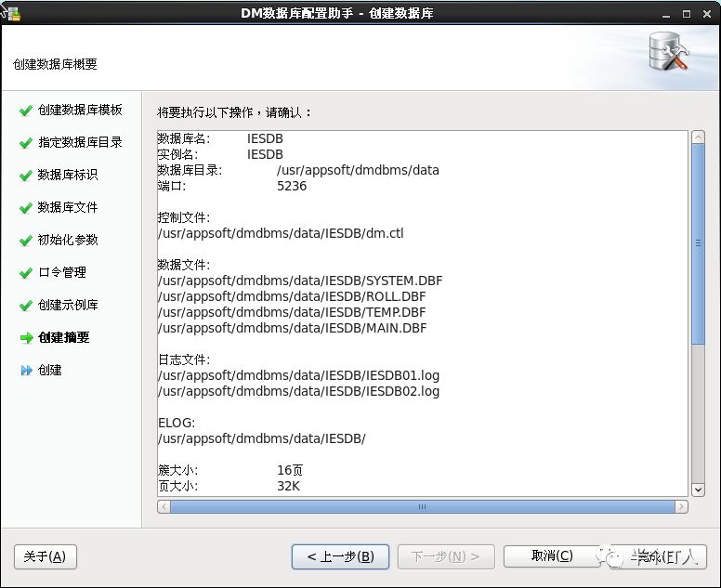Go back with 上一步(B) button
The height and width of the screenshot is (588, 721).
[340, 556]
